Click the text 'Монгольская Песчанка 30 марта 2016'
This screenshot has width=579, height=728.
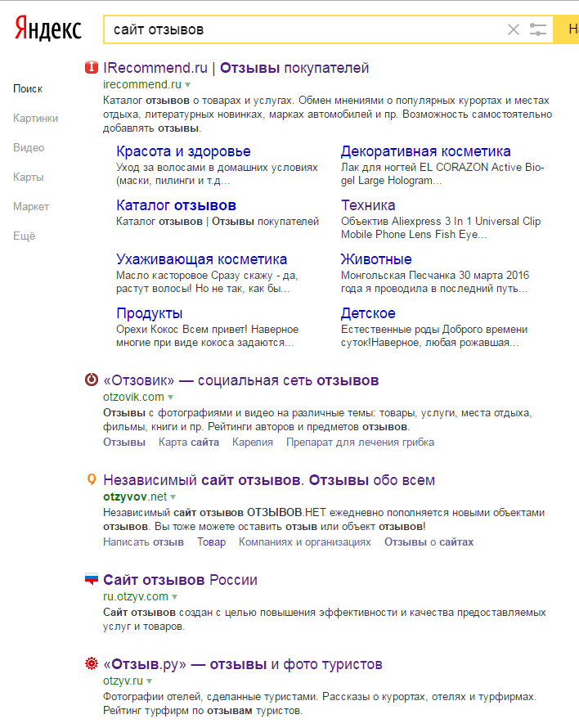coord(434,282)
